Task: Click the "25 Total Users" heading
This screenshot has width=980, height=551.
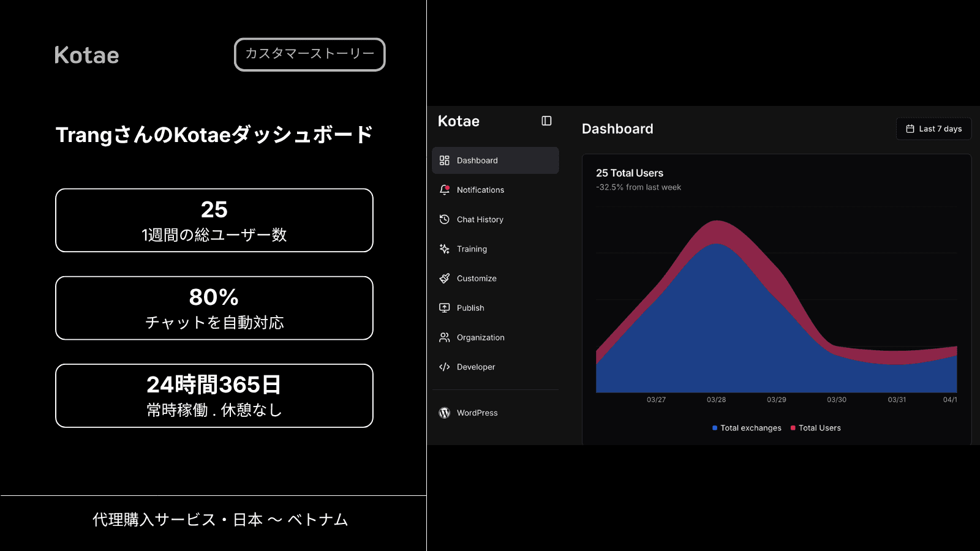Action: (630, 173)
